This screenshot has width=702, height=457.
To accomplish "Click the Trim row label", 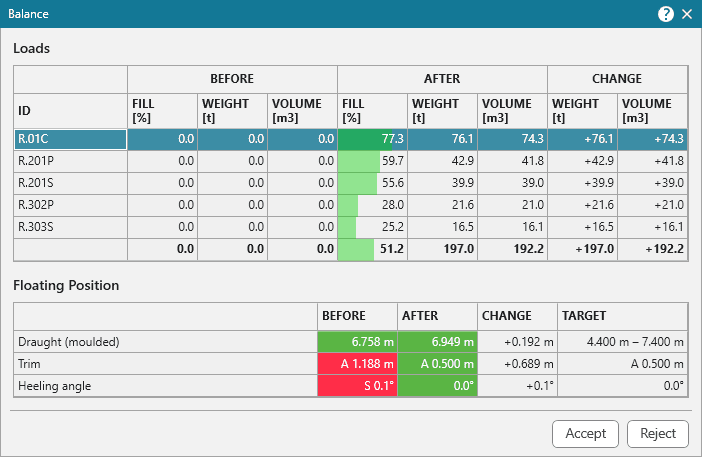I will point(29,364).
